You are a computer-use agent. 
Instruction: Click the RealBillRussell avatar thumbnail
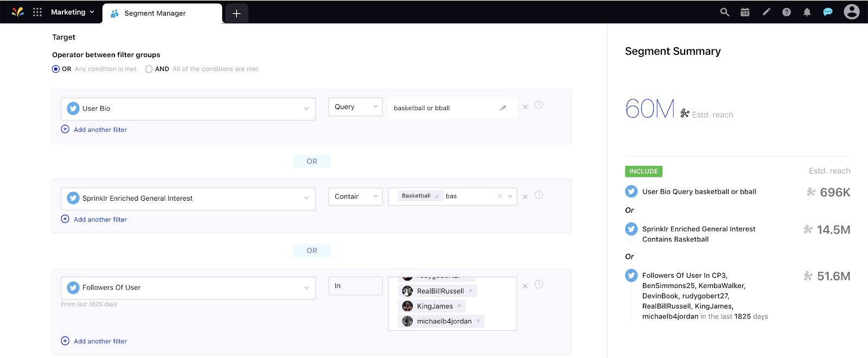click(407, 291)
